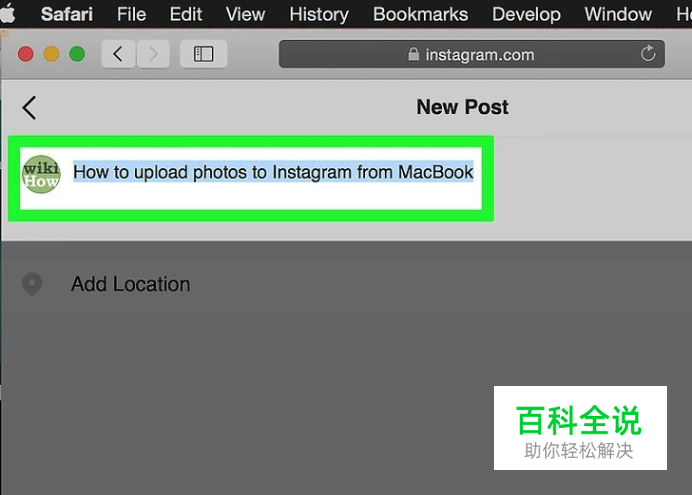Click Safari's back navigation arrow
The image size is (692, 495).
(118, 54)
